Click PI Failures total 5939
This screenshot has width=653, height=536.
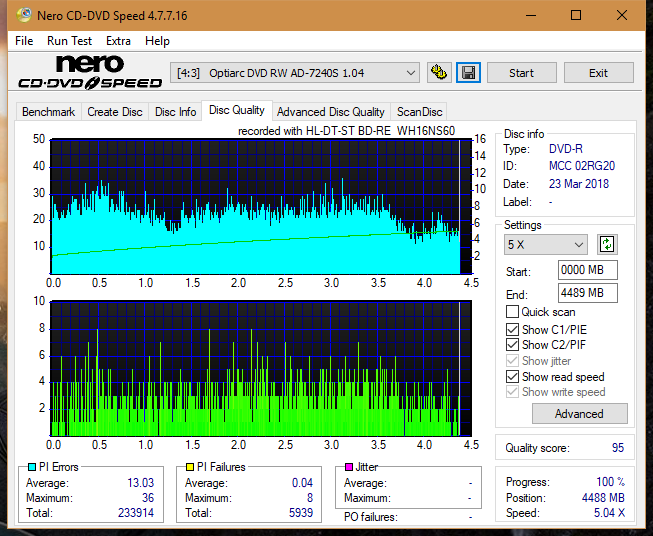point(301,513)
